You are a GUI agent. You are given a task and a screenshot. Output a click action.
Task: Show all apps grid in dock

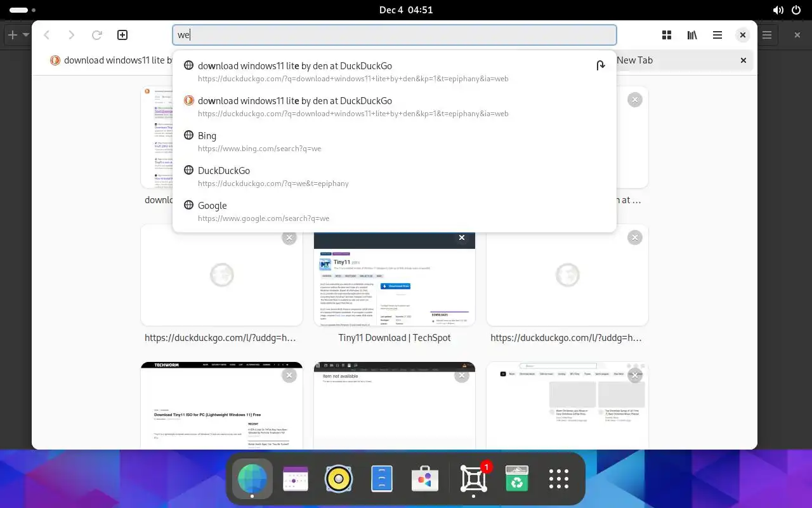(559, 479)
